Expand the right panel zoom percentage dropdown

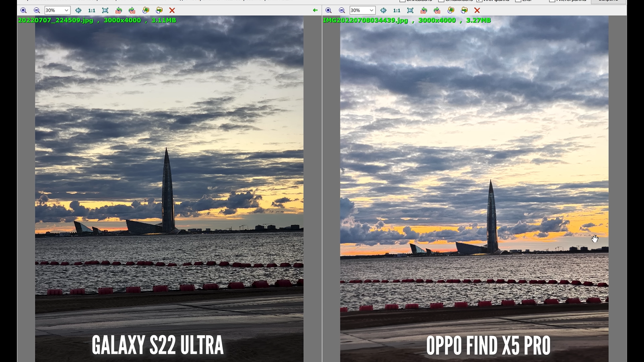tap(372, 10)
